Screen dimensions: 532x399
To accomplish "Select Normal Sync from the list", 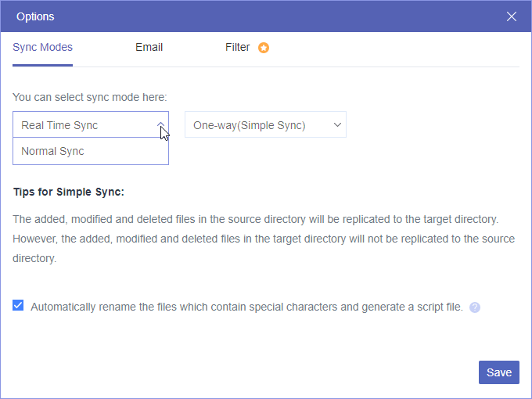I will 53,151.
